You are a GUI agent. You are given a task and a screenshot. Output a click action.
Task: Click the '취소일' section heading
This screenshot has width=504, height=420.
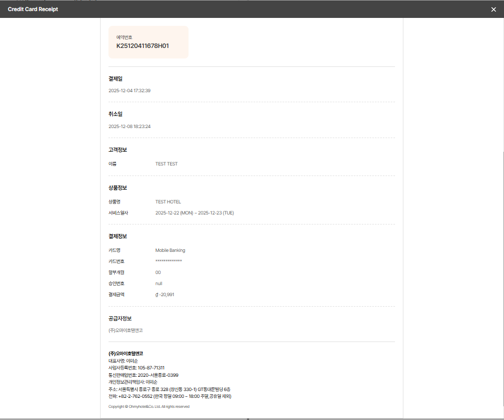pyautogui.click(x=115, y=114)
